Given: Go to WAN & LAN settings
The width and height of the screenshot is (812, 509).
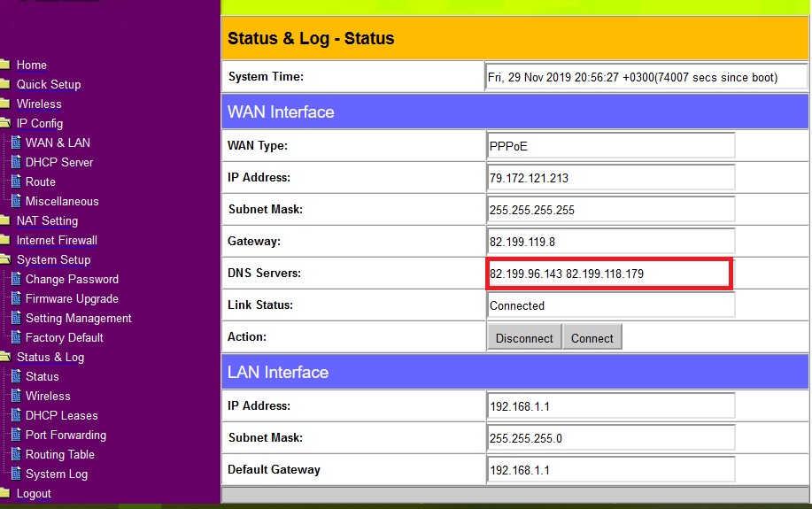Looking at the screenshot, I should 58,143.
